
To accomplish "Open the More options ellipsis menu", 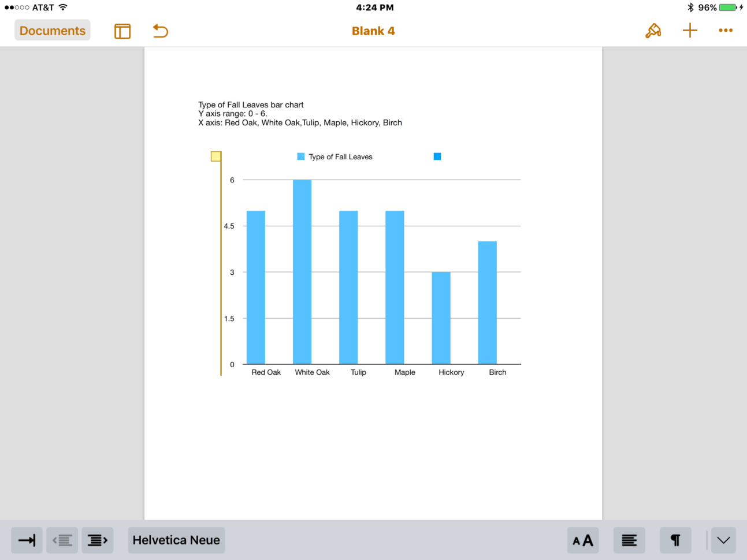I will tap(726, 30).
